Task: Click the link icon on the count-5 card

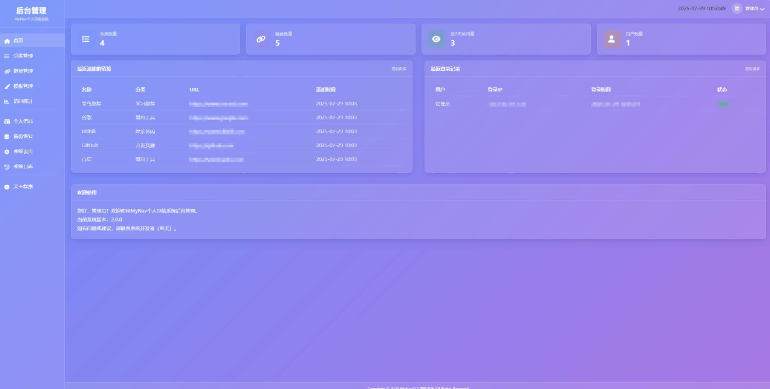Action: 261,39
